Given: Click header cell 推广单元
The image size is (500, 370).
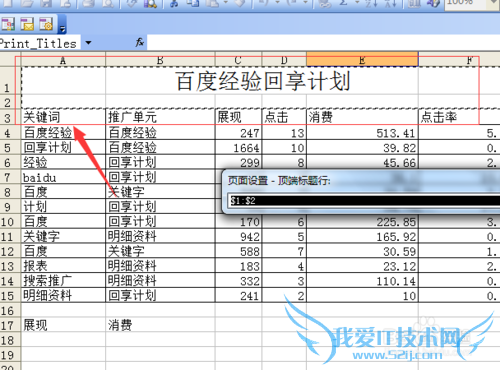Looking at the screenshot, I should [160, 117].
